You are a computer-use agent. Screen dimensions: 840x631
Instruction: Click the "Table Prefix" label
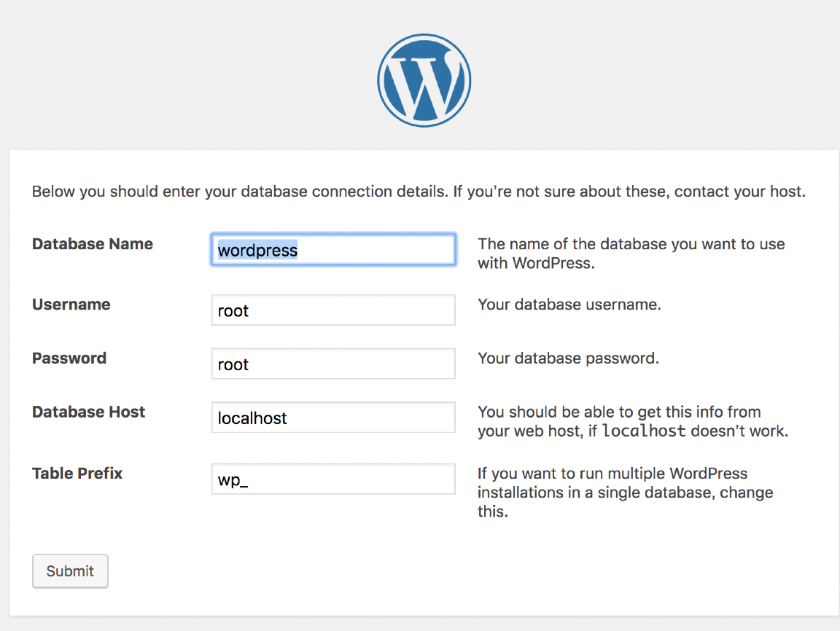coord(77,474)
